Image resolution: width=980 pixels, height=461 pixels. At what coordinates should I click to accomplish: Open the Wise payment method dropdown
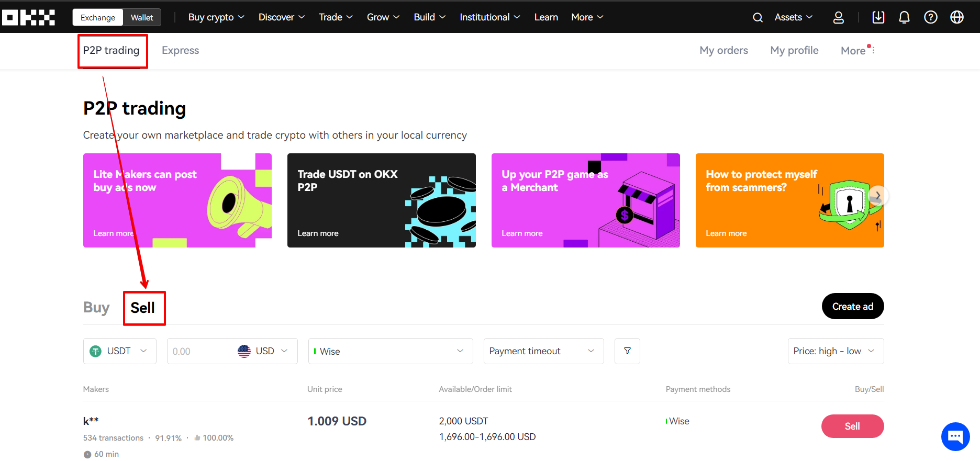[391, 351]
